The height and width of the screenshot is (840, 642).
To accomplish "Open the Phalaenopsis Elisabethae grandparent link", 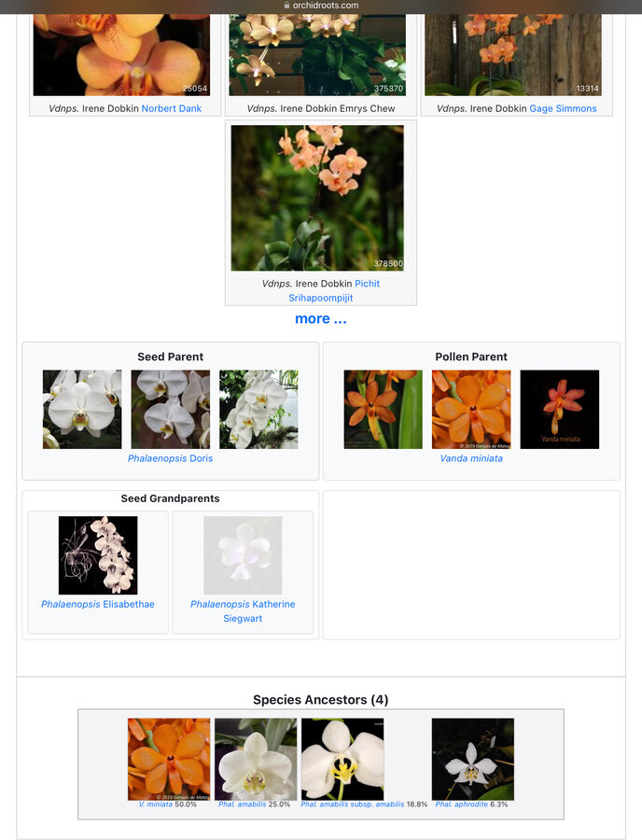I will [x=98, y=604].
